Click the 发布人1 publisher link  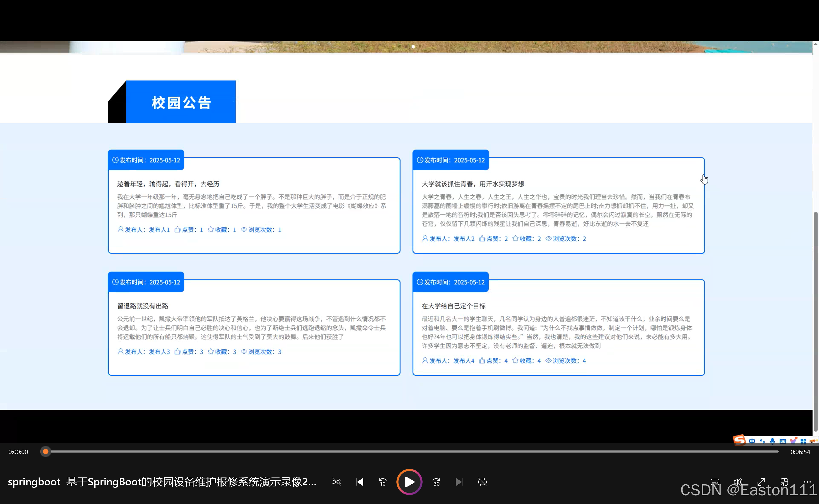pyautogui.click(x=159, y=230)
